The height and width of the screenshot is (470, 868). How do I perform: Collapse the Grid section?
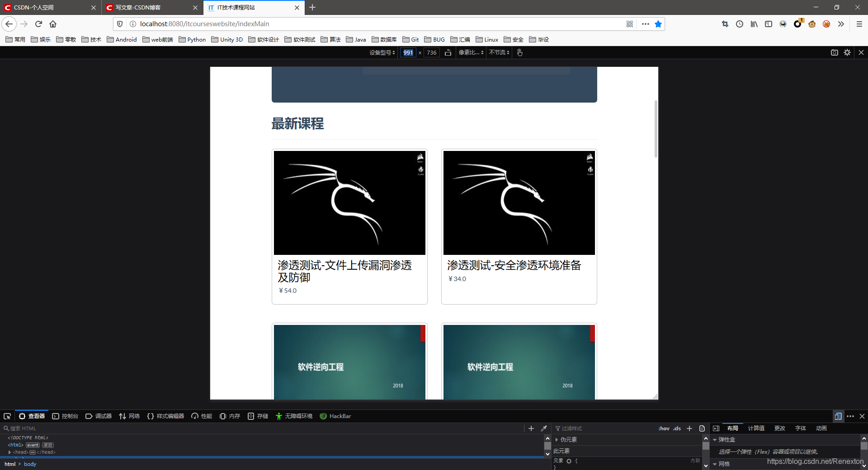(715, 464)
